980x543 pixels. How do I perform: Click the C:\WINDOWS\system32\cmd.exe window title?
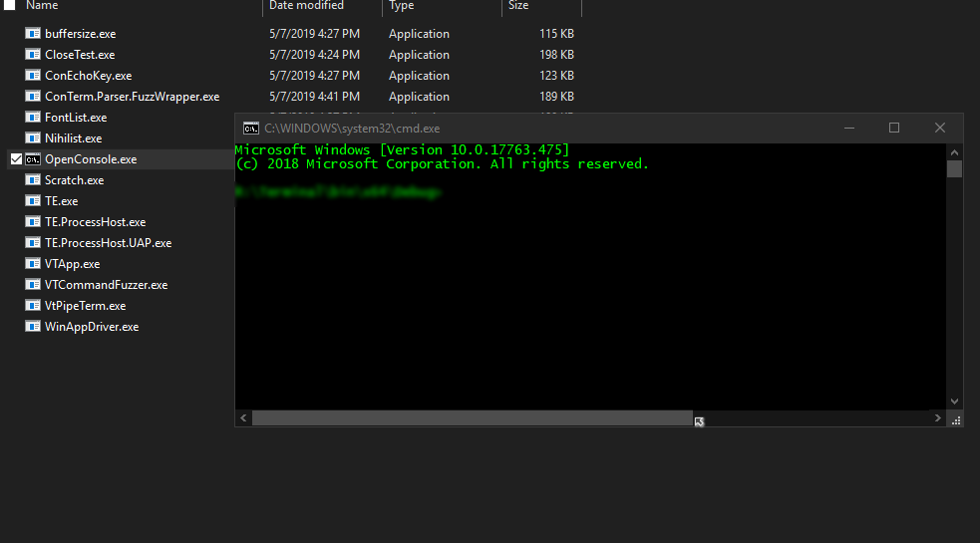(352, 129)
